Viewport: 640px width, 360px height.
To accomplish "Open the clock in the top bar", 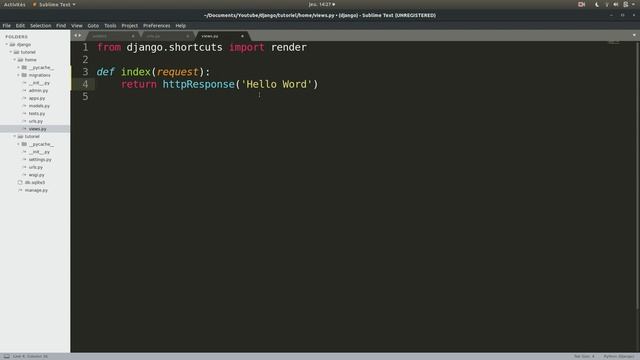I will (x=322, y=4).
